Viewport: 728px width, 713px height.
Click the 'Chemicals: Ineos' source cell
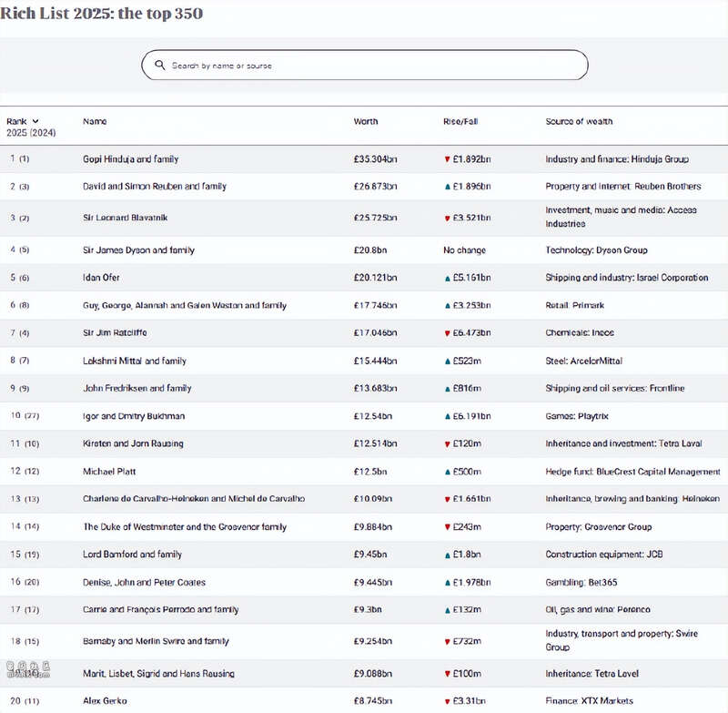click(x=580, y=332)
